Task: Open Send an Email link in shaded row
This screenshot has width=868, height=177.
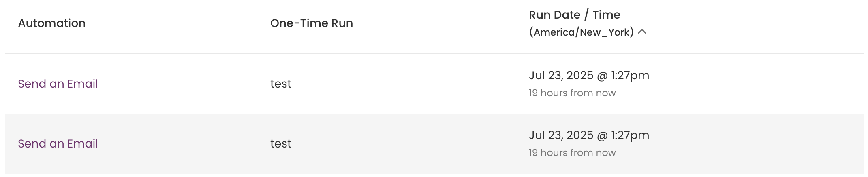Action: click(58, 143)
